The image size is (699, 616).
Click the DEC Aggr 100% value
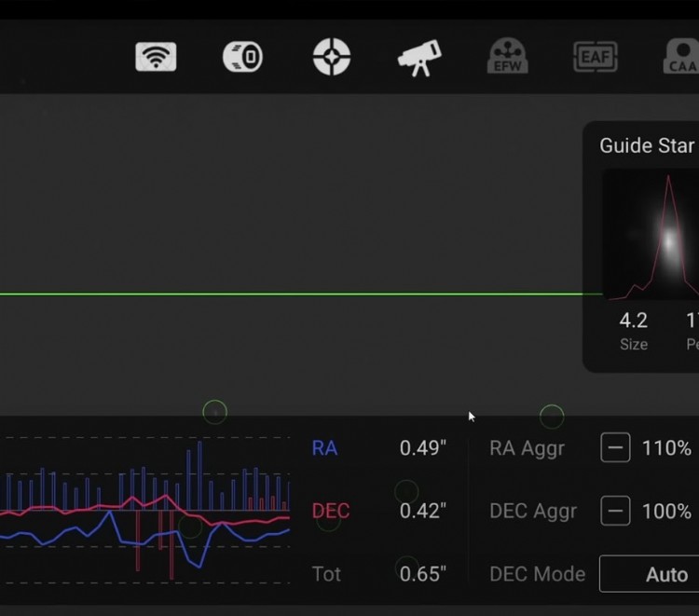click(666, 512)
